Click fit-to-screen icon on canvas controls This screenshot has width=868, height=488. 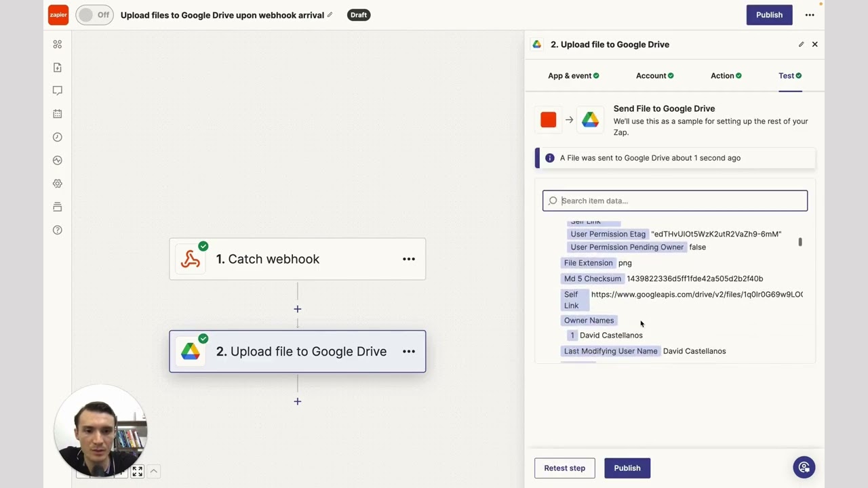coord(138,471)
